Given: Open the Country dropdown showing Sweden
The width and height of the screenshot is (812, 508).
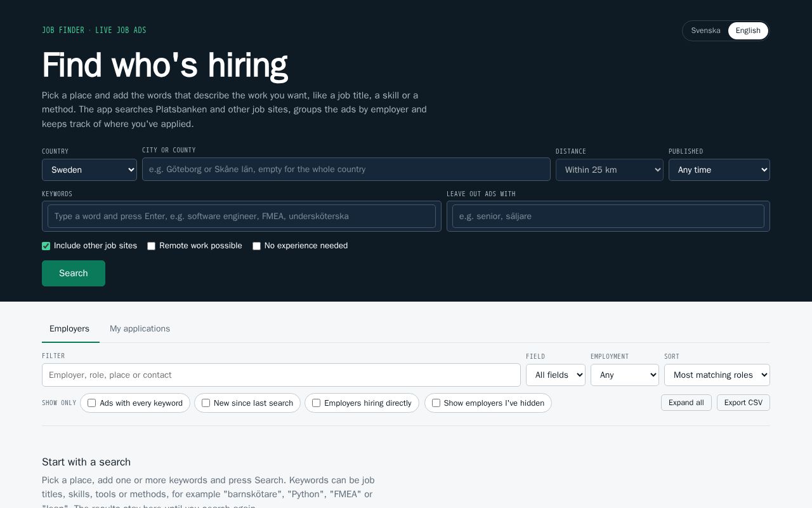Looking at the screenshot, I should click(89, 170).
